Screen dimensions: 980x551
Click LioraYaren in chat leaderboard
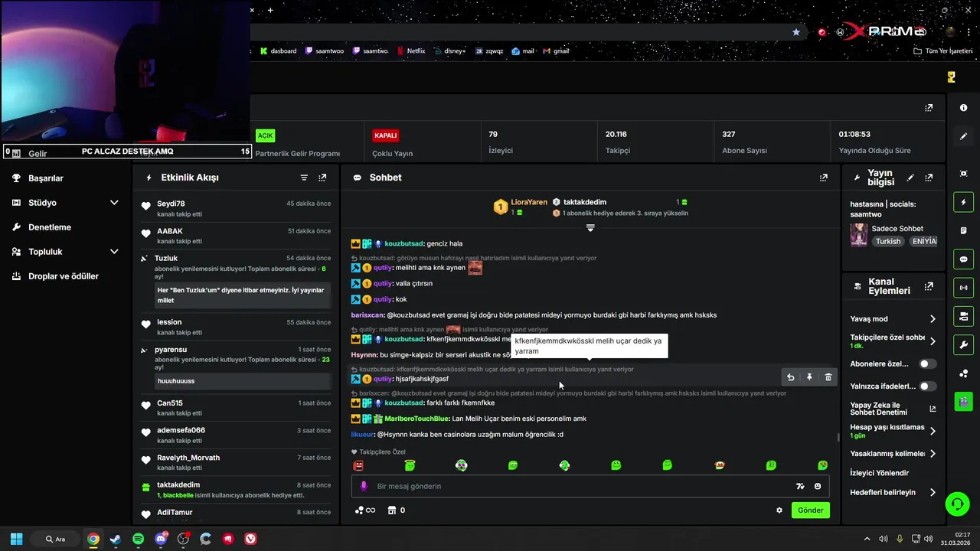[x=529, y=202]
